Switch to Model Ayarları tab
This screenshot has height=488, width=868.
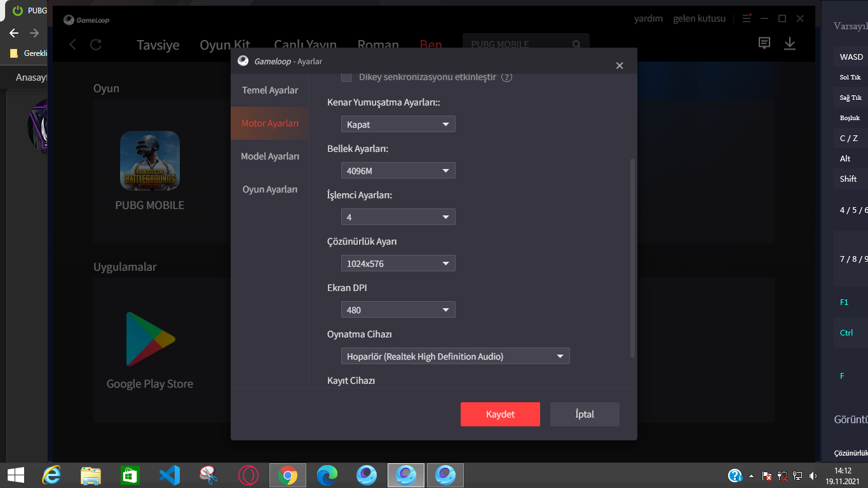pos(270,156)
